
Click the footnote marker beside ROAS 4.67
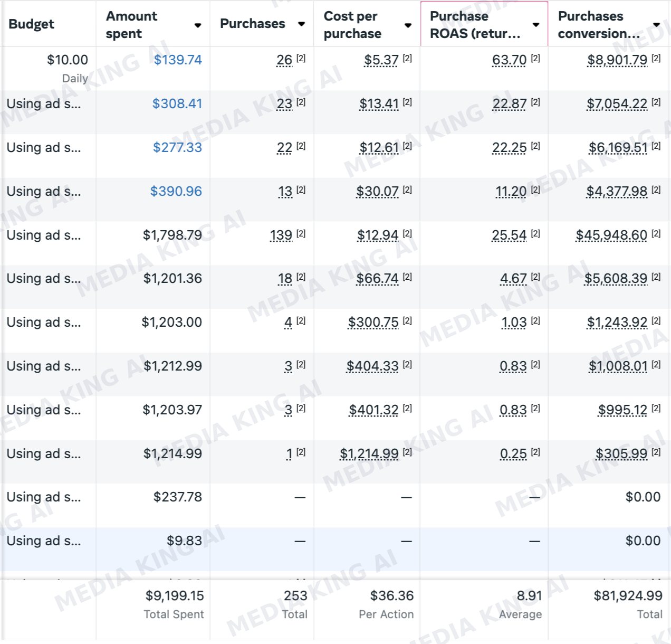535,277
